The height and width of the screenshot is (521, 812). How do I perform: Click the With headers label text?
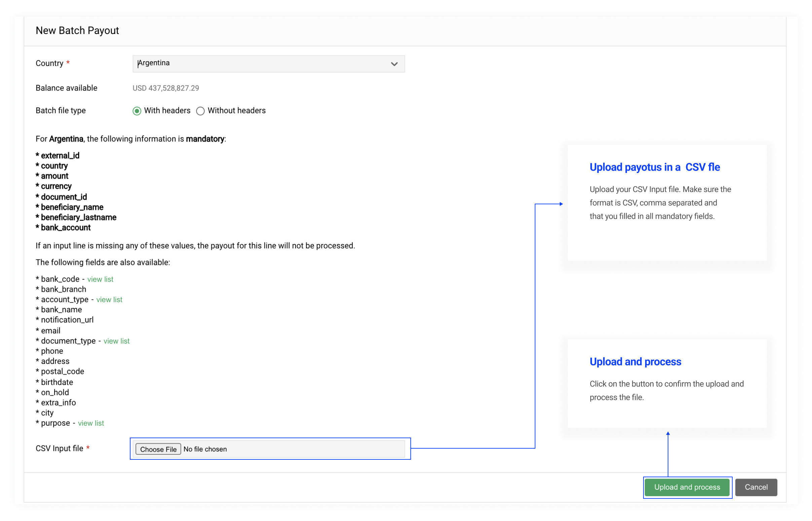167,111
